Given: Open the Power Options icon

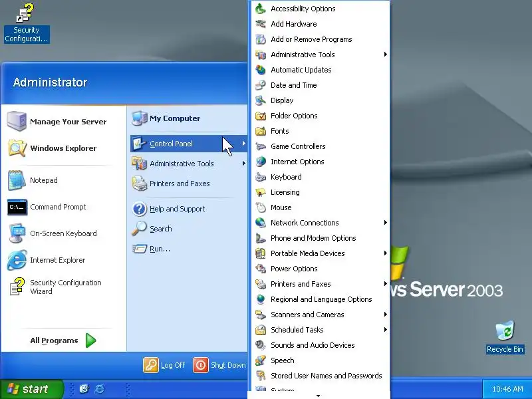Looking at the screenshot, I should [x=261, y=269].
